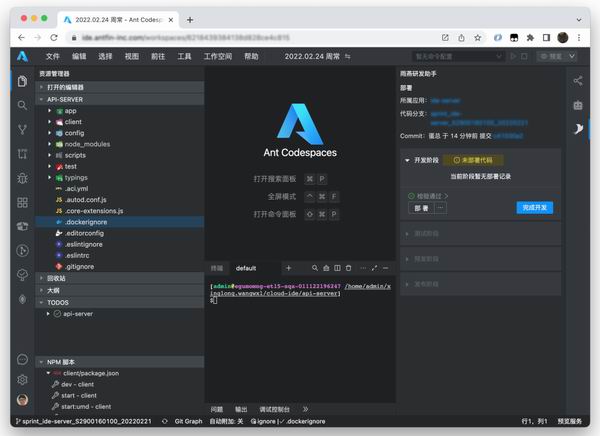Open the 视图 menu
The image size is (600, 436).
pyautogui.click(x=132, y=57)
